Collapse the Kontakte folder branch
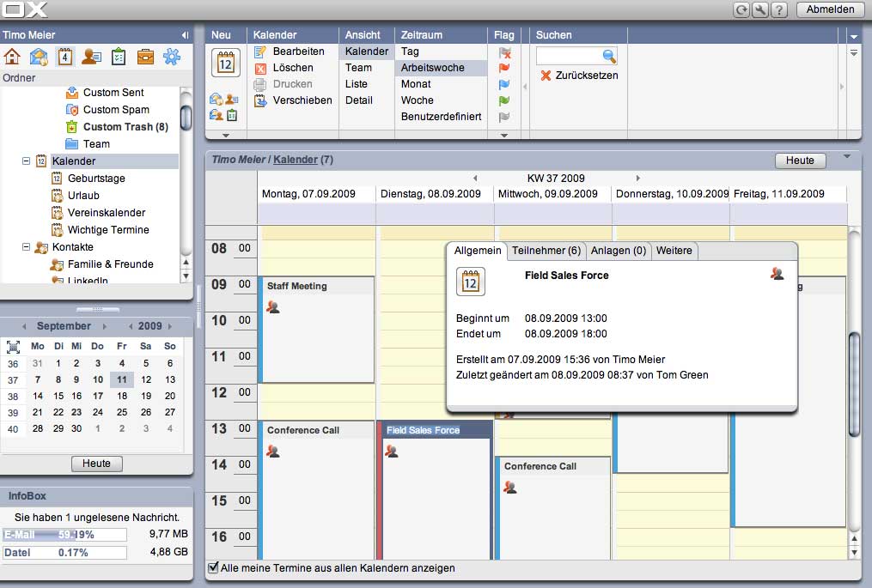Viewport: 872px width, 588px height. [x=26, y=246]
